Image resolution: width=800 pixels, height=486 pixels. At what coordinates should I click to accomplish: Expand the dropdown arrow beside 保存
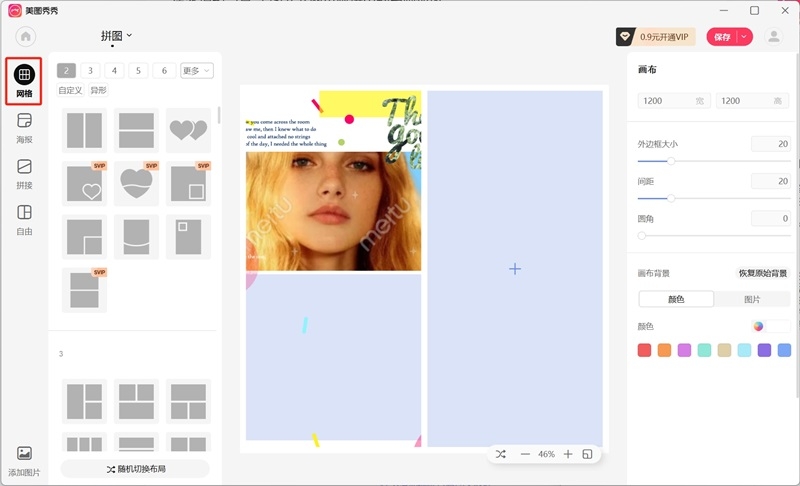pyautogui.click(x=745, y=37)
